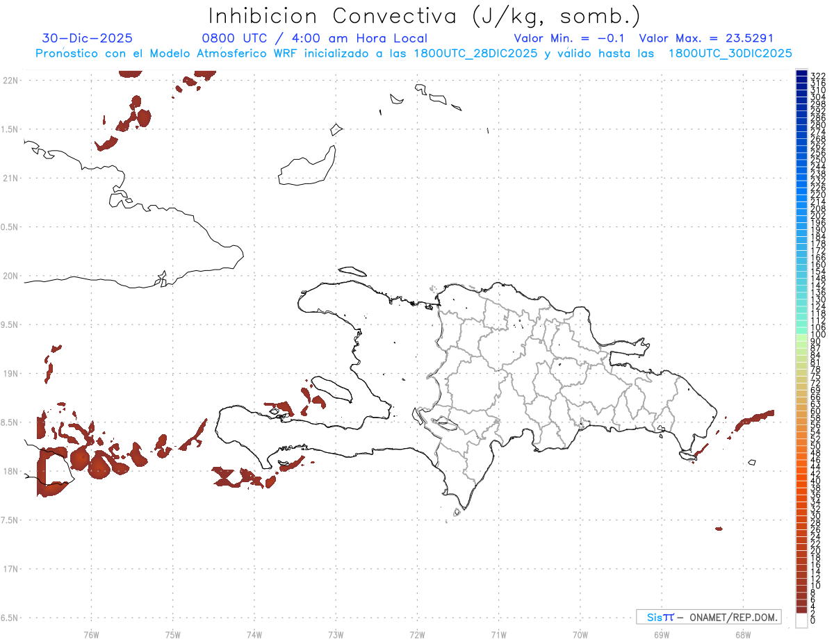
Task: Click the '17N' latitude label
Action: 10,569
